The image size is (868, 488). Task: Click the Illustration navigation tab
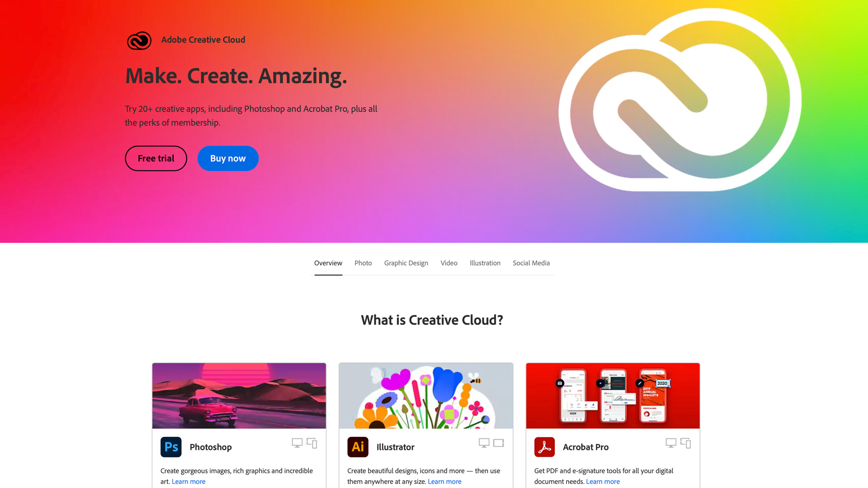pos(485,263)
